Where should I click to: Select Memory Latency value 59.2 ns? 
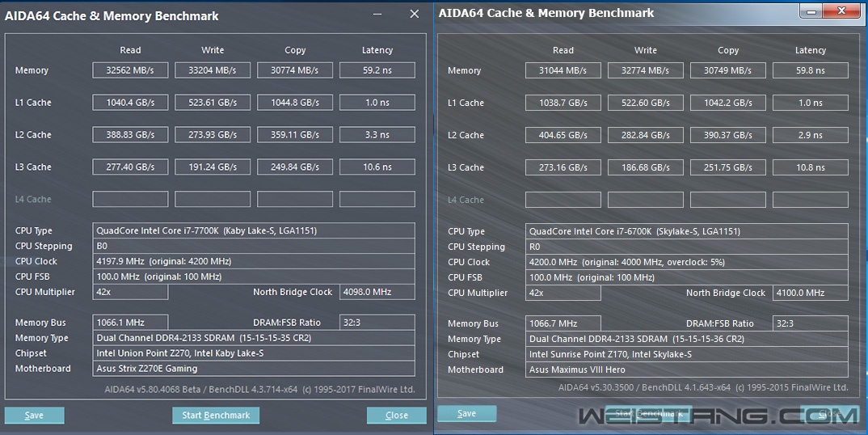[377, 70]
